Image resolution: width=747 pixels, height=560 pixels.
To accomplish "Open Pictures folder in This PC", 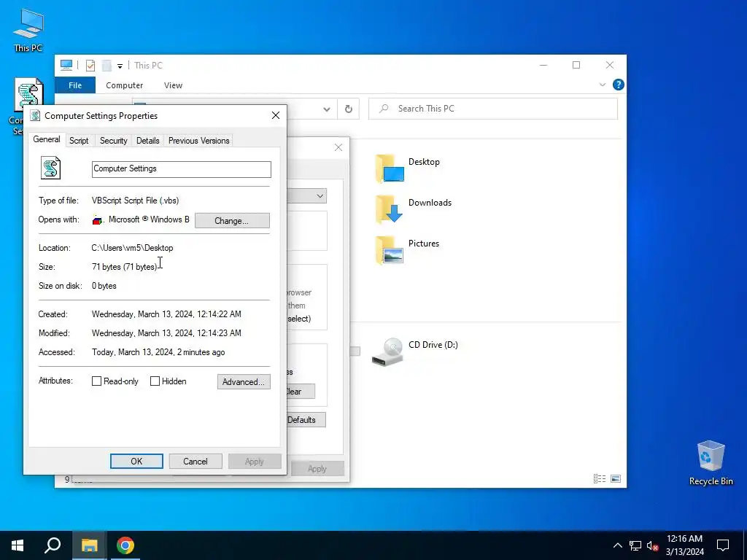I will pos(407,250).
